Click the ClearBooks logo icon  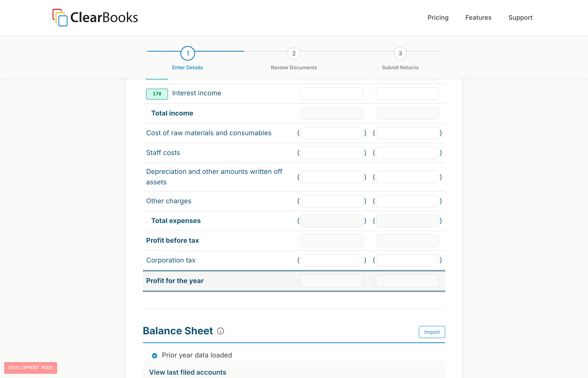click(x=59, y=17)
